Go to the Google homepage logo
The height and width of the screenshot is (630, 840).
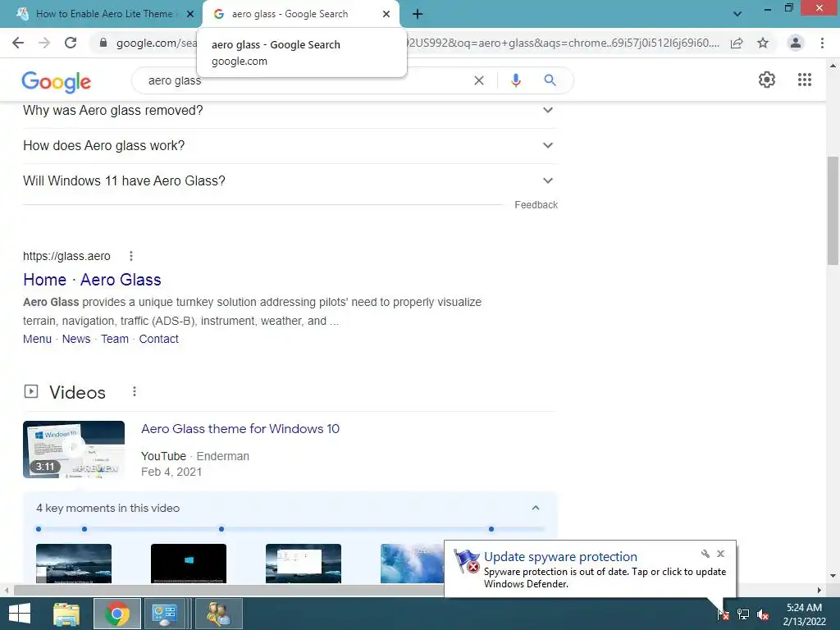[57, 81]
